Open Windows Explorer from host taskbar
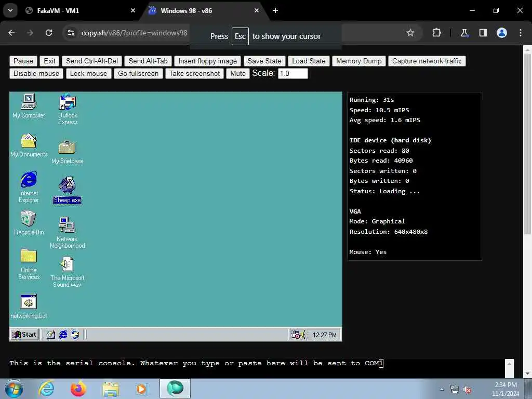The height and width of the screenshot is (399, 532). pos(111,389)
